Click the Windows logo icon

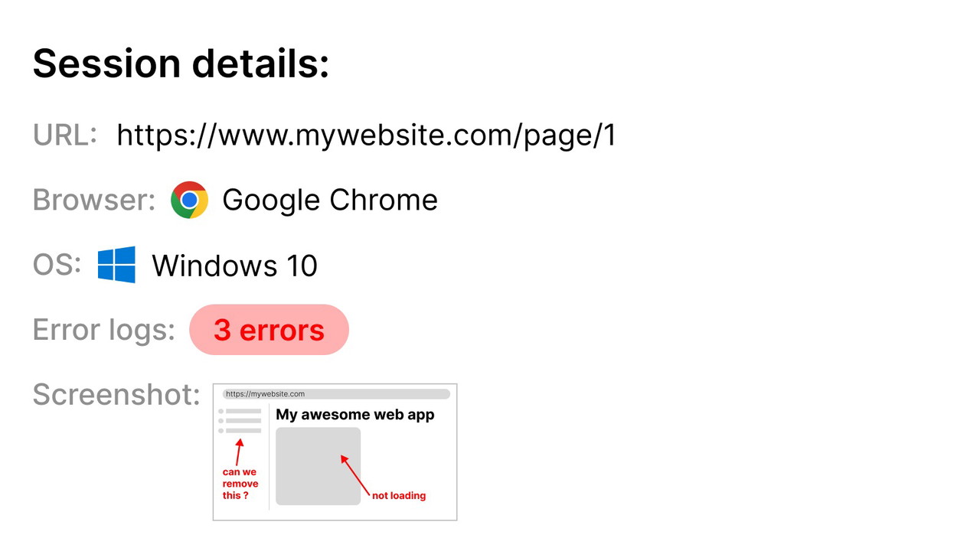tap(116, 265)
